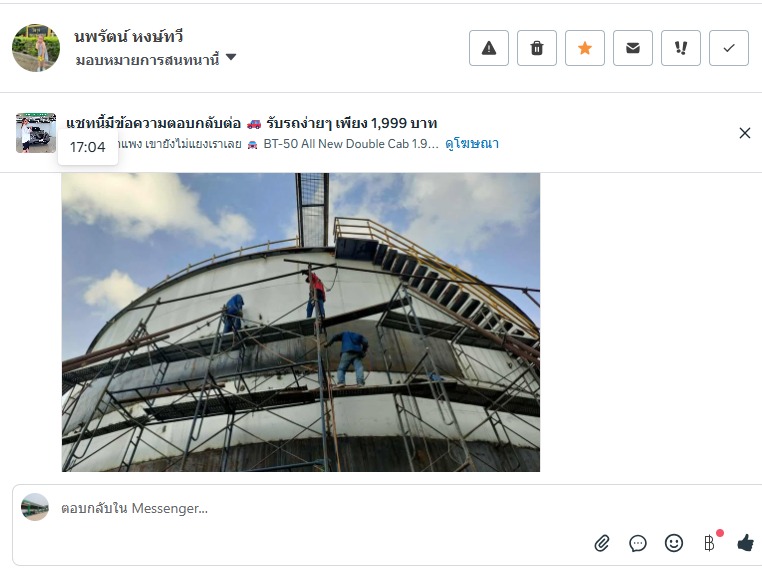The image size is (762, 573).
Task: Open the ดูโฆษณา ad link
Action: [472, 143]
